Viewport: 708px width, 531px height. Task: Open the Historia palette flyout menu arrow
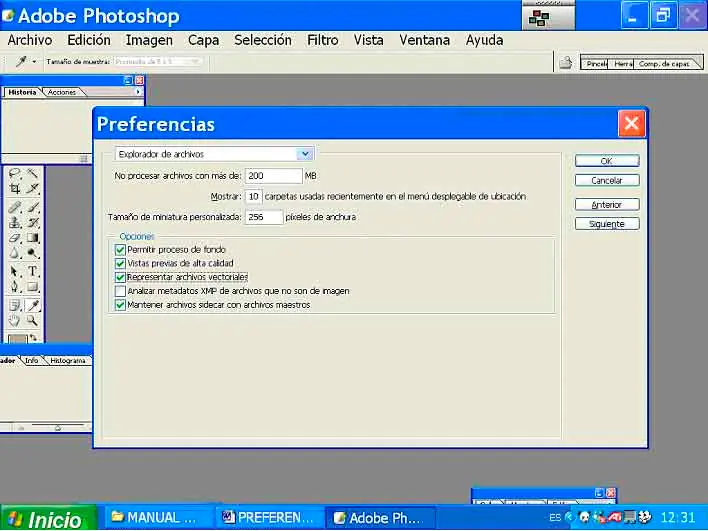point(138,92)
